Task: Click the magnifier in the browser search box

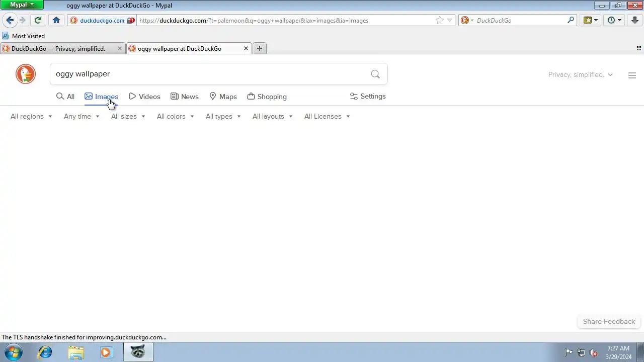Action: [571, 21]
